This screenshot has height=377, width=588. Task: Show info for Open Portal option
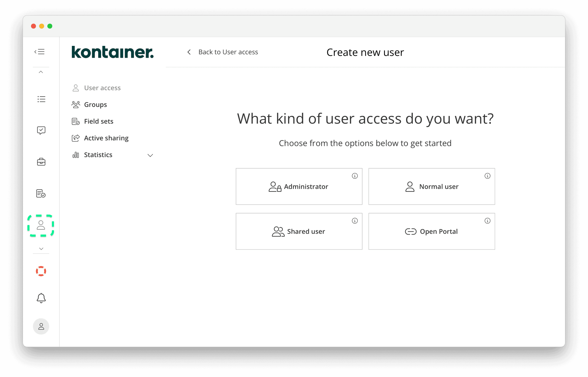point(487,221)
